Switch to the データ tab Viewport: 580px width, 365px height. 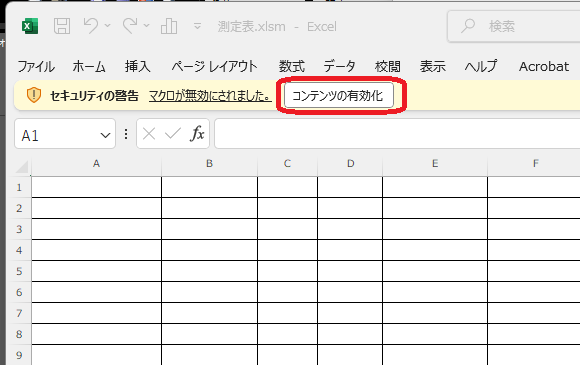click(339, 67)
